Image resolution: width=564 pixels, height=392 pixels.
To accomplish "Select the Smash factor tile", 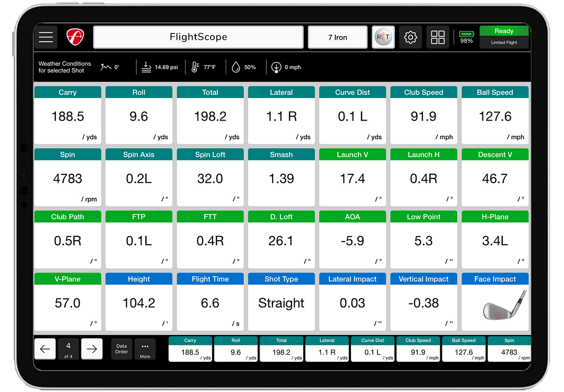I will pyautogui.click(x=281, y=177).
